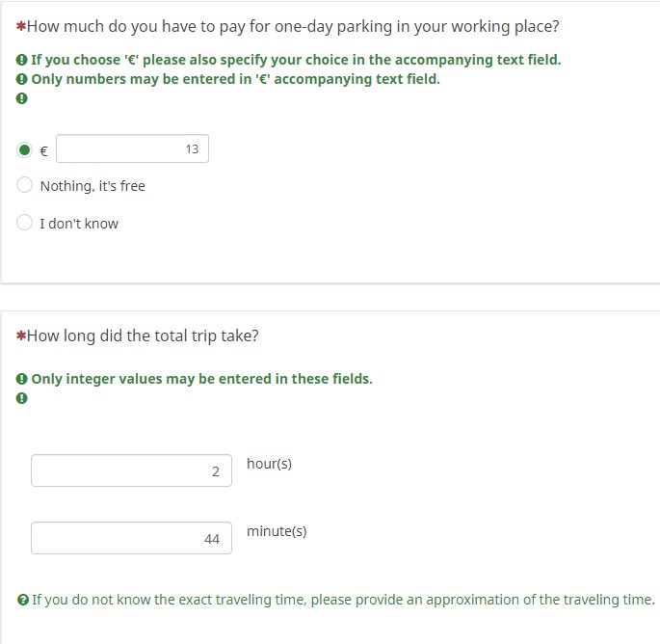Click exclamation icon beside 'Only numbers may be entered'
This screenshot has width=660, height=644.
21,79
